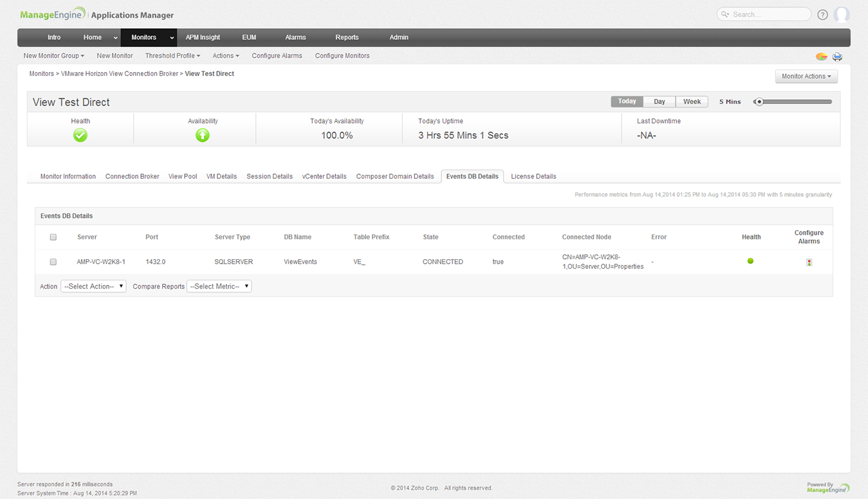Screen dimensions: 868x499
Task: Click the polling interval slider handle
Action: pyautogui.click(x=759, y=102)
